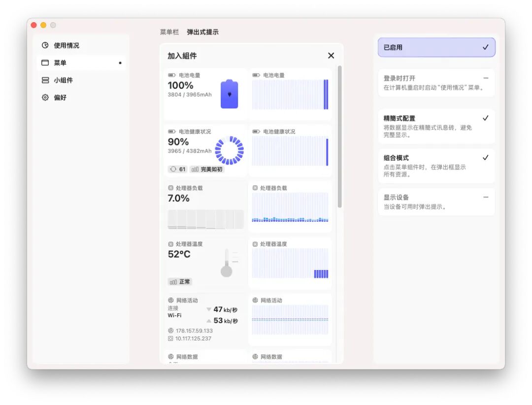Switch to the 菜单栏 tab
Viewport: 532px width, 405px height.
(x=169, y=32)
